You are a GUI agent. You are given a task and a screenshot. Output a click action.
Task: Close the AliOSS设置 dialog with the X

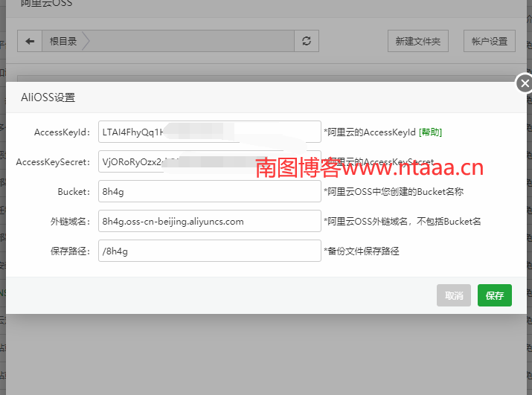click(525, 83)
